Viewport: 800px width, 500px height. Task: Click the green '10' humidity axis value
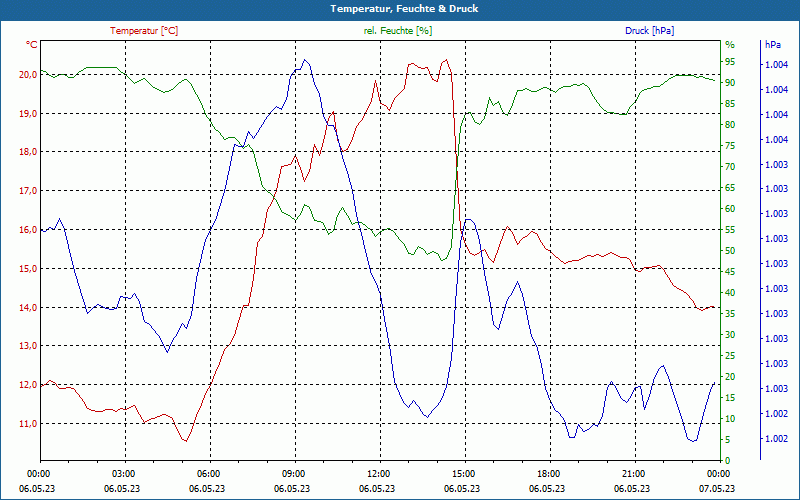(730, 419)
